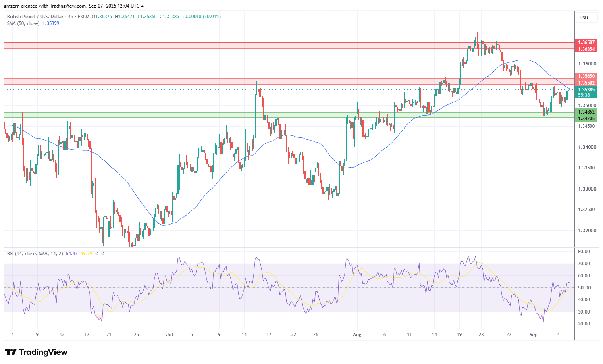Viewport: 603px width, 364px height.
Task: Select the 1.35650 price label
Action: pyautogui.click(x=586, y=76)
